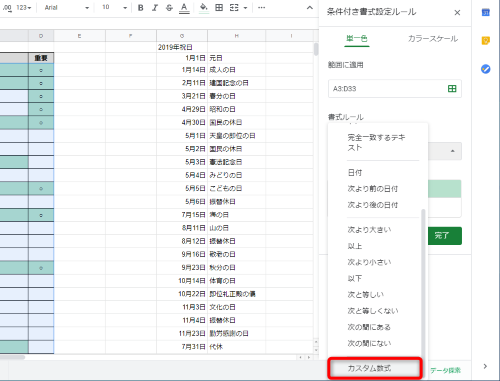
Task: Open the font size 10 dropdown
Action: tap(115, 8)
